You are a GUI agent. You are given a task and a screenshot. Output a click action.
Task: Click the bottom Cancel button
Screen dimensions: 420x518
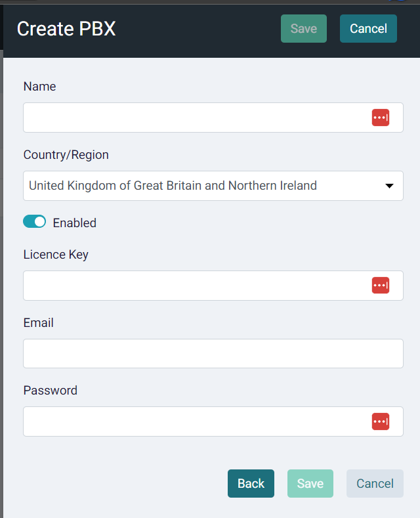pyautogui.click(x=375, y=483)
